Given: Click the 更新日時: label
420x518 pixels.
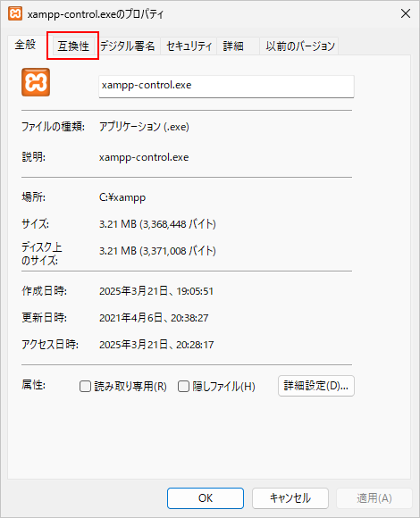Looking at the screenshot, I should 44,318.
